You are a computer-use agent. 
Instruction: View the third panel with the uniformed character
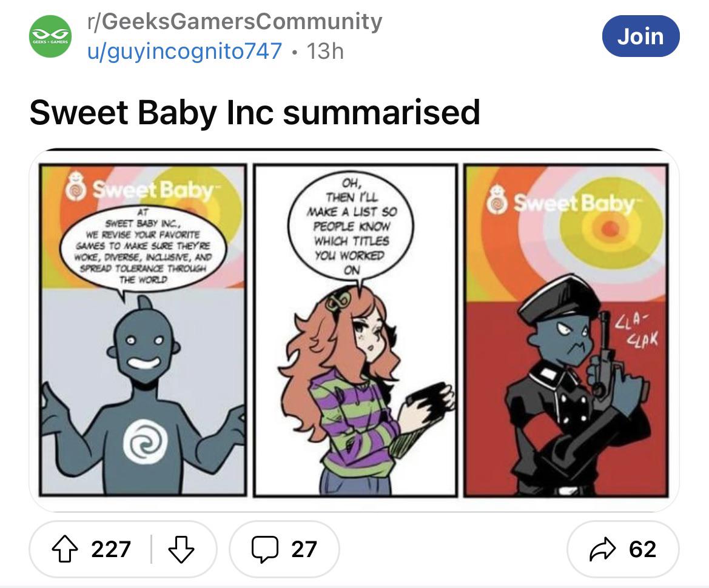(566, 330)
